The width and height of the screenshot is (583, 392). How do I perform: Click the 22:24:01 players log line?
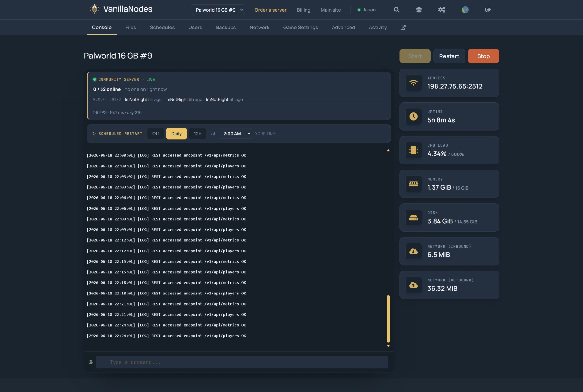(x=166, y=336)
